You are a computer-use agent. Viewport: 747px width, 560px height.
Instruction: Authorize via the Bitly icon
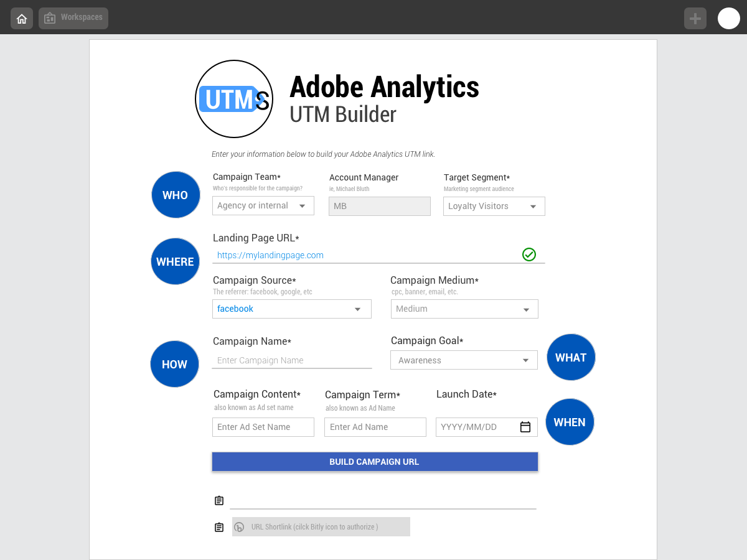(240, 527)
